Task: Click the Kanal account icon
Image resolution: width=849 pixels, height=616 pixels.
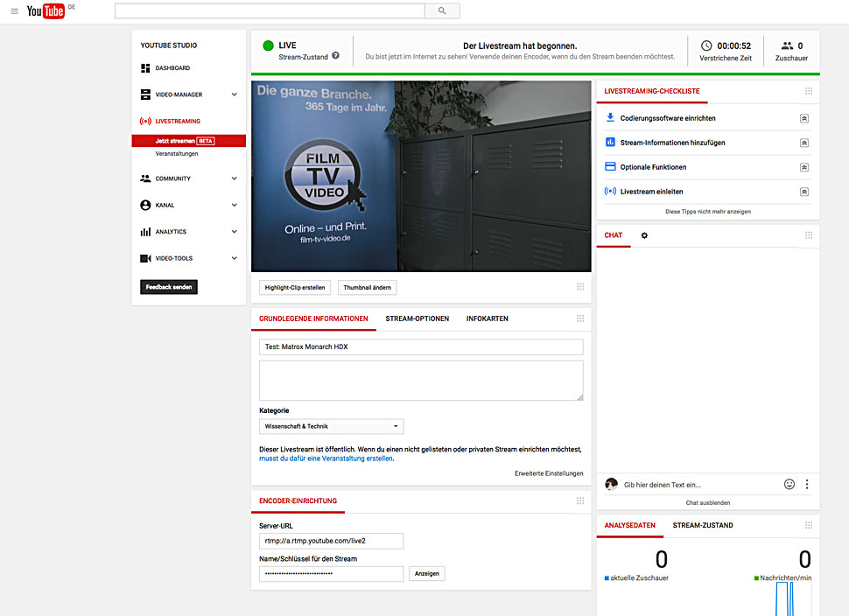Action: 145,205
